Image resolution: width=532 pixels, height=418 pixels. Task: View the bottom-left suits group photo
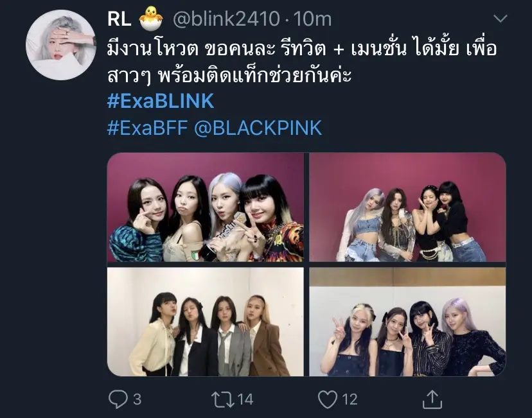205,322
